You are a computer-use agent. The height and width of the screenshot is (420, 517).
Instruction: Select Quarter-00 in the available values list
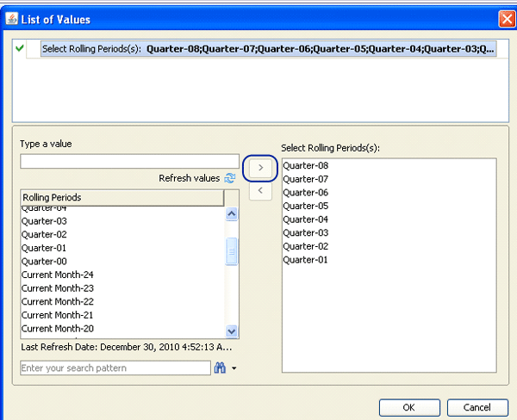coord(43,262)
